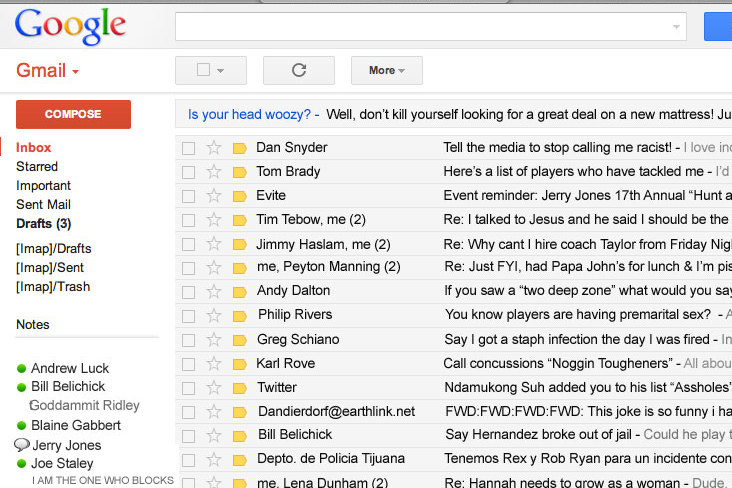
Task: Click Blaine Gabbert's green status dot
Action: 21,425
